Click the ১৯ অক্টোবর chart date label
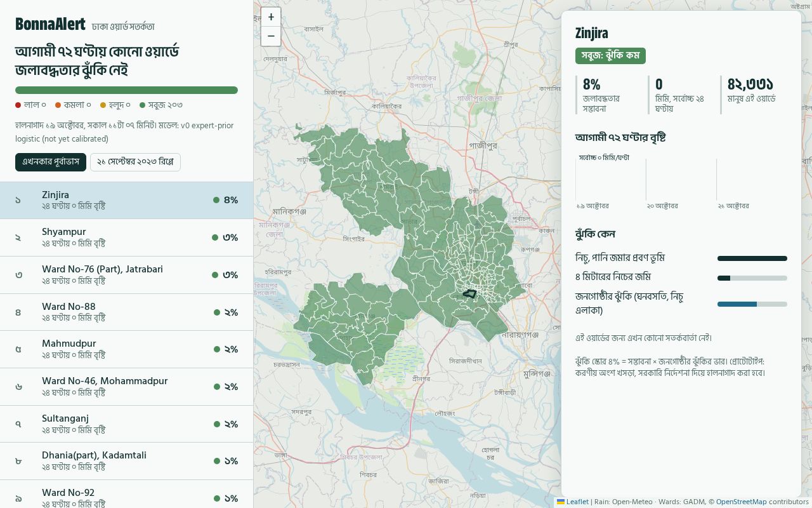The image size is (812, 508). [593, 206]
